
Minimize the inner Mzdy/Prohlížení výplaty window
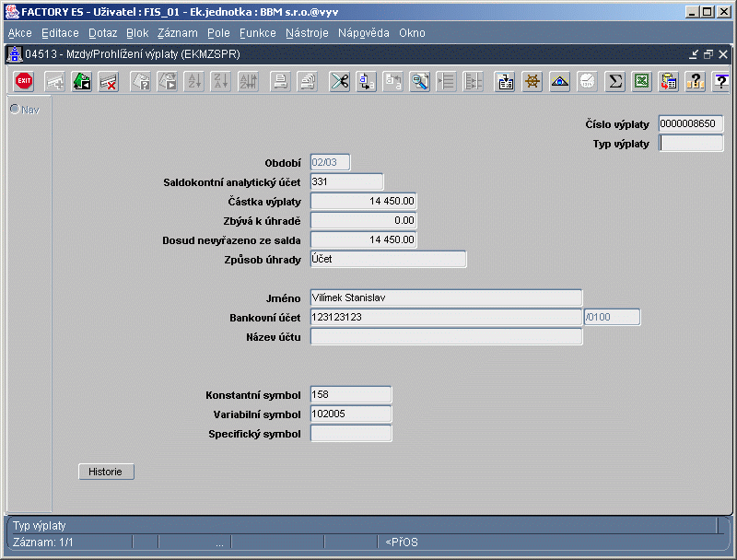click(x=694, y=54)
